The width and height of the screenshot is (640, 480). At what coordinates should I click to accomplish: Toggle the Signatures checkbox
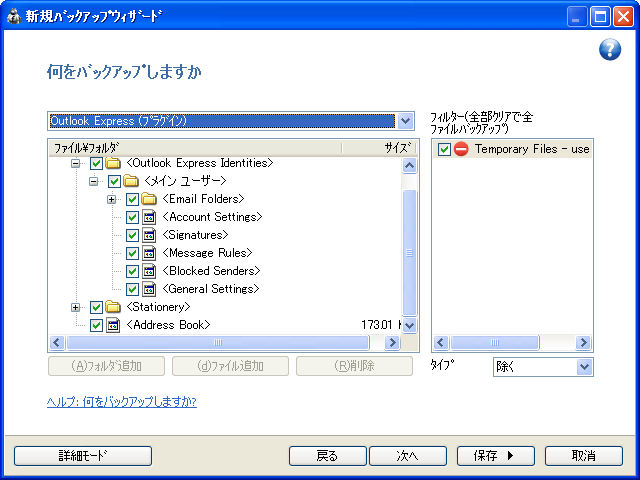[x=132, y=235]
